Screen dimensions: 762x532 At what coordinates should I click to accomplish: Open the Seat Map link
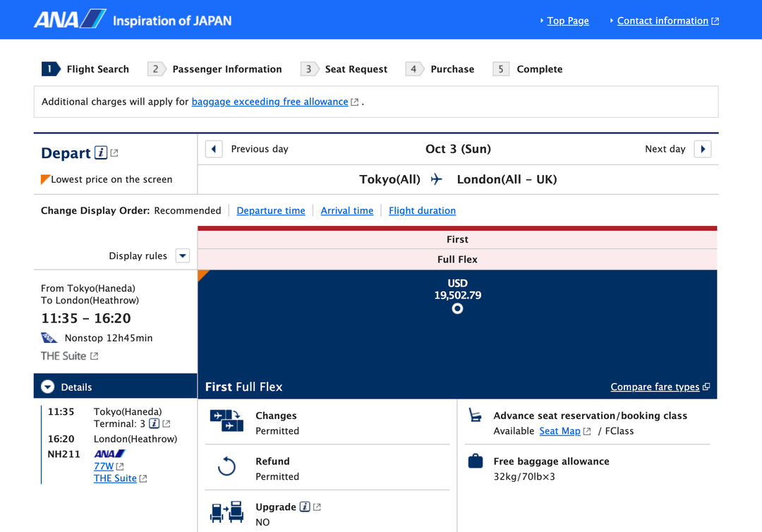tap(560, 431)
